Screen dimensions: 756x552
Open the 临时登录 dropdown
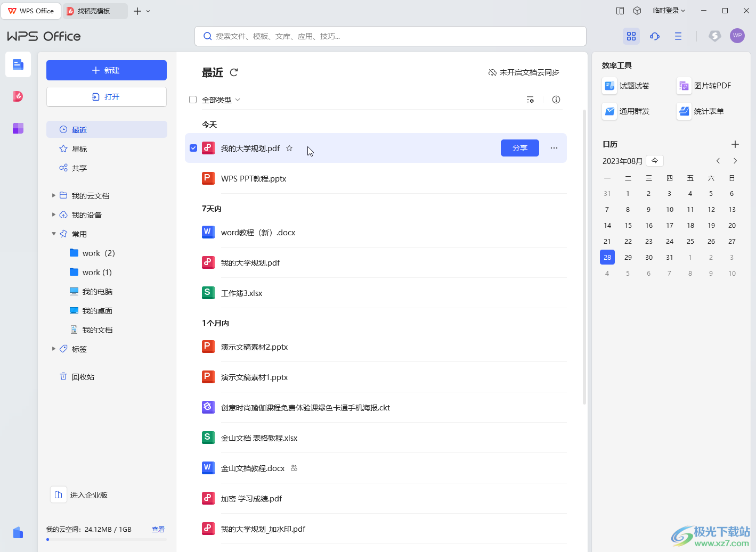pyautogui.click(x=669, y=11)
